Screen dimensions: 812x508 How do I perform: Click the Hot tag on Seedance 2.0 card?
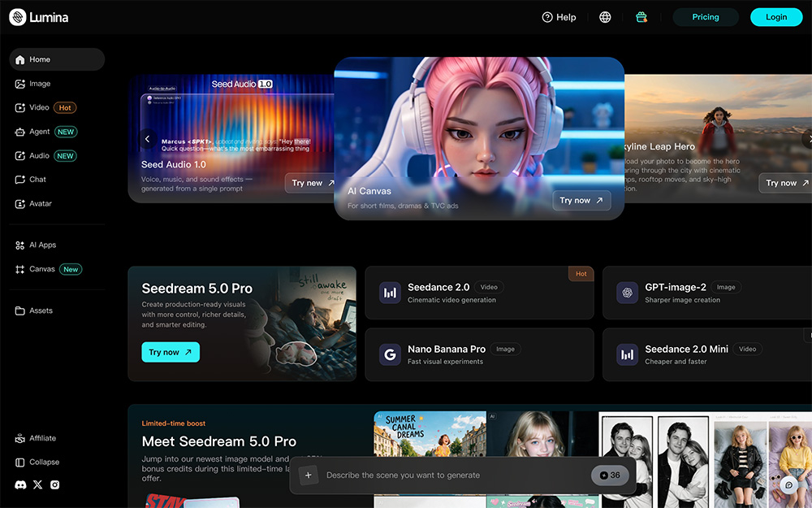pyautogui.click(x=581, y=274)
